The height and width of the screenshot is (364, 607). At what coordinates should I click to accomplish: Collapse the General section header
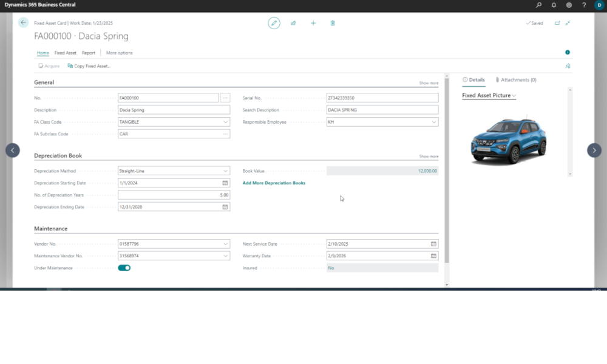point(44,83)
